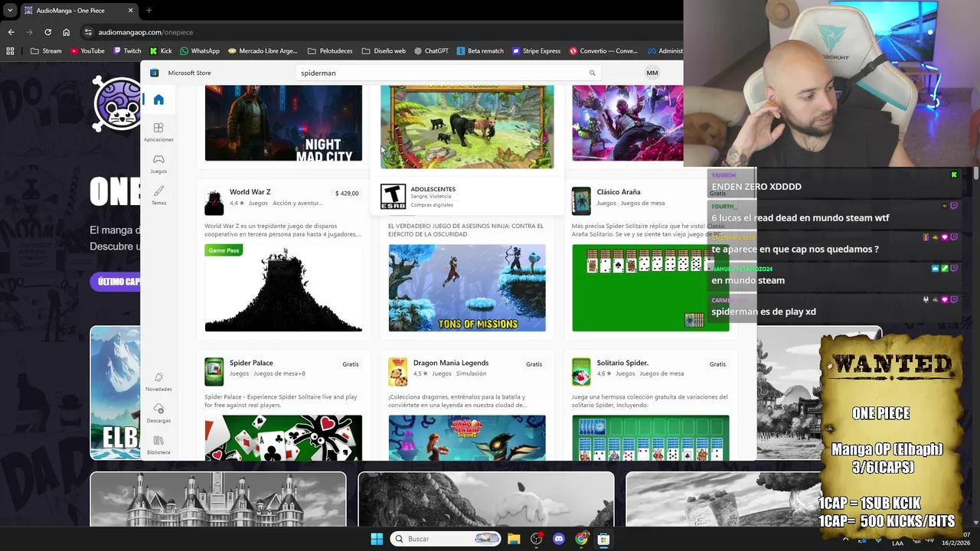The width and height of the screenshot is (980, 551).
Task: Open the Twitch bookmark
Action: point(127,51)
